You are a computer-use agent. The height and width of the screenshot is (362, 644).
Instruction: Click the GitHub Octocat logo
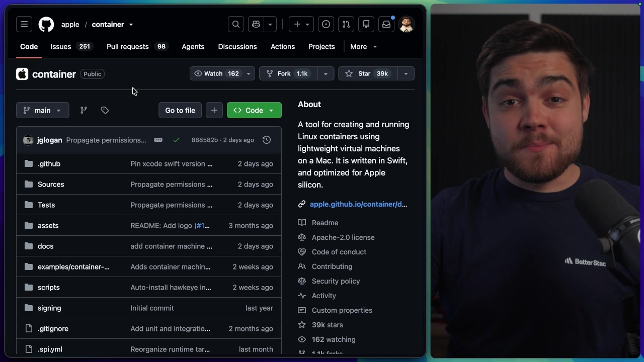point(46,24)
